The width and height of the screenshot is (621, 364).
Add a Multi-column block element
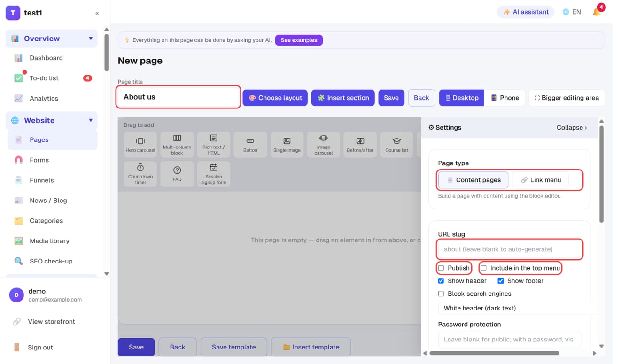click(x=177, y=144)
